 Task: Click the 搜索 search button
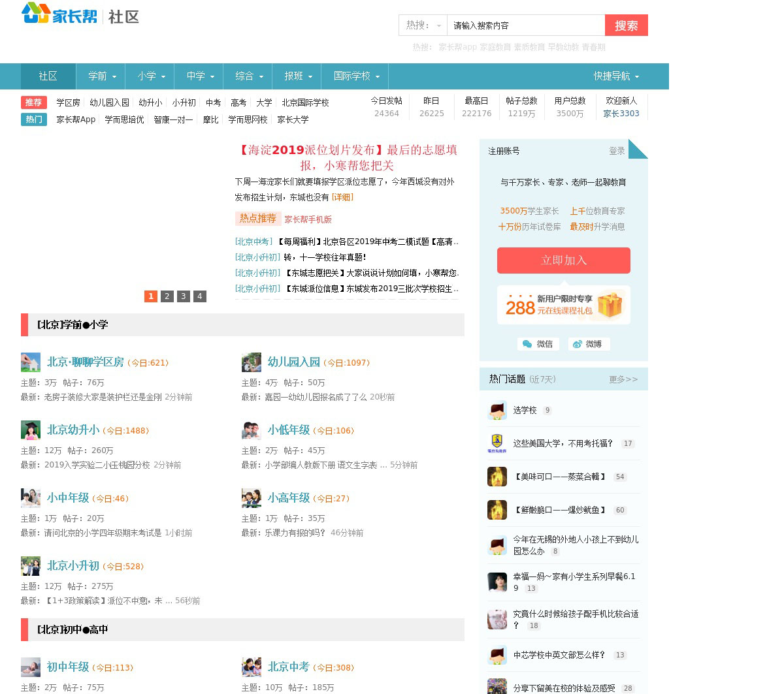(626, 25)
